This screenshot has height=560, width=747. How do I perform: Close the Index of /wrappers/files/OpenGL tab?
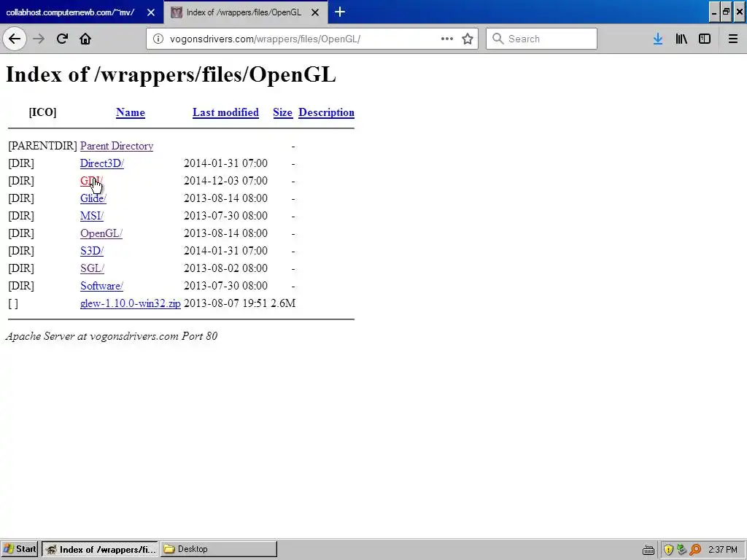point(315,12)
